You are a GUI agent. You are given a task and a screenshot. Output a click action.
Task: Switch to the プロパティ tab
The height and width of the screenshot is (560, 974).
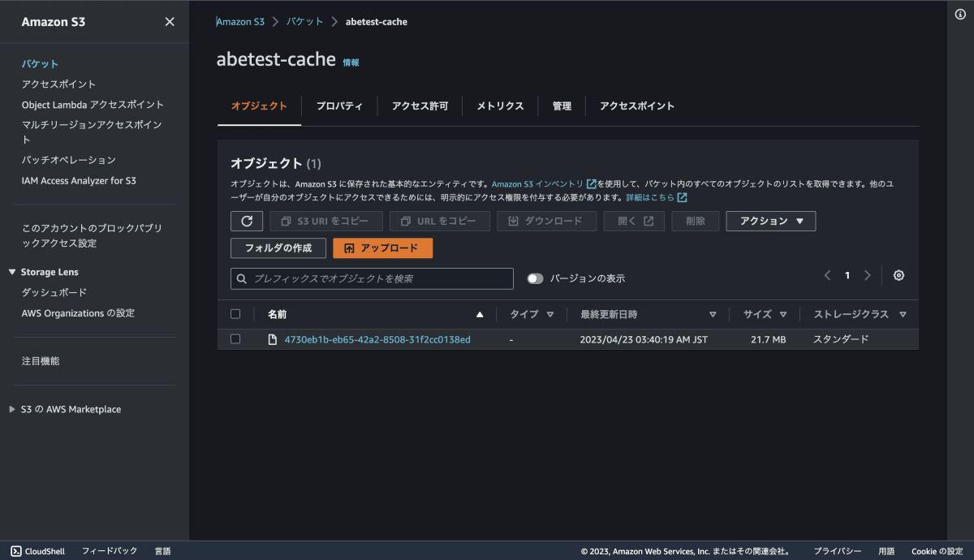point(339,106)
